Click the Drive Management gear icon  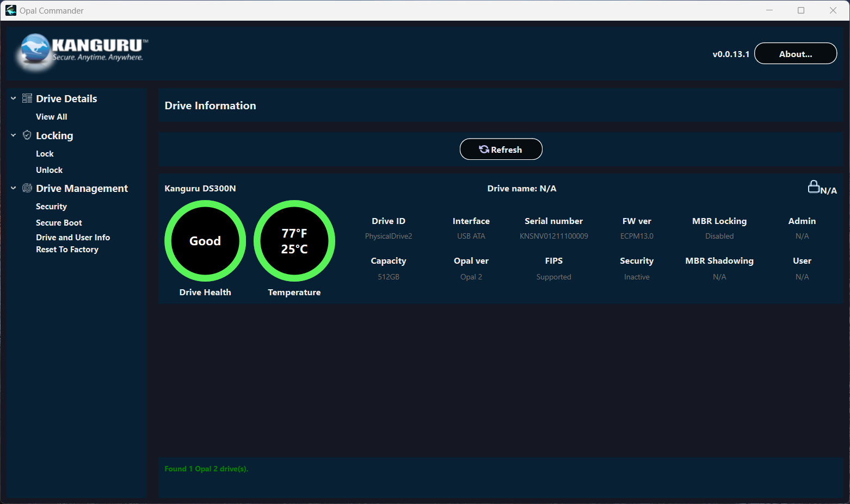(x=27, y=188)
